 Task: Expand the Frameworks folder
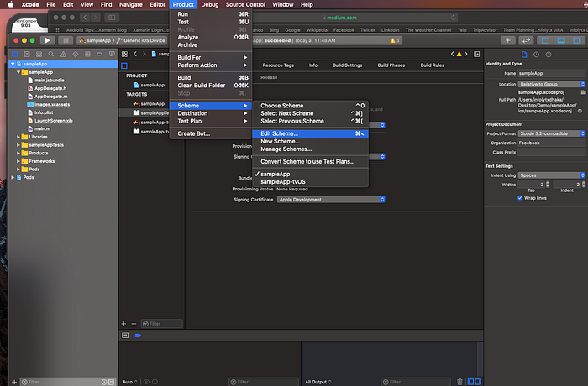point(18,161)
